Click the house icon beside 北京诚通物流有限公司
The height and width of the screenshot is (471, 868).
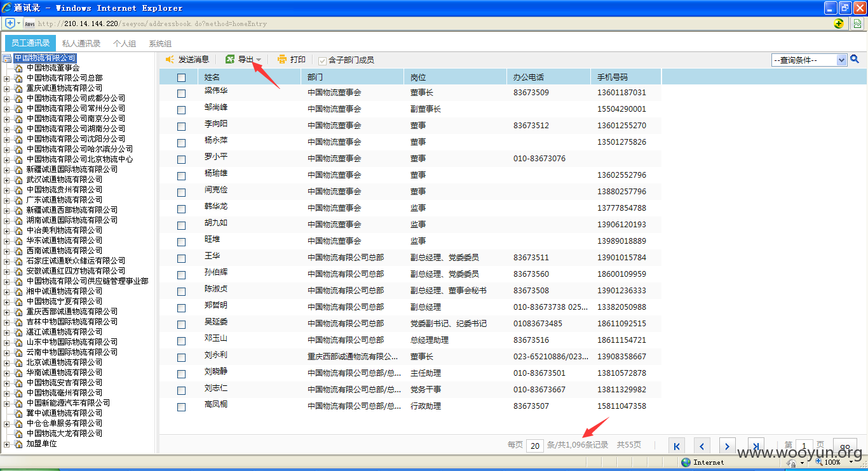tap(18, 362)
